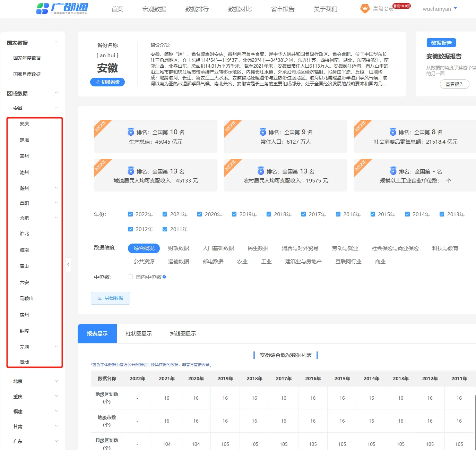
Task: Click the 导出数据 export button
Action: (x=110, y=298)
